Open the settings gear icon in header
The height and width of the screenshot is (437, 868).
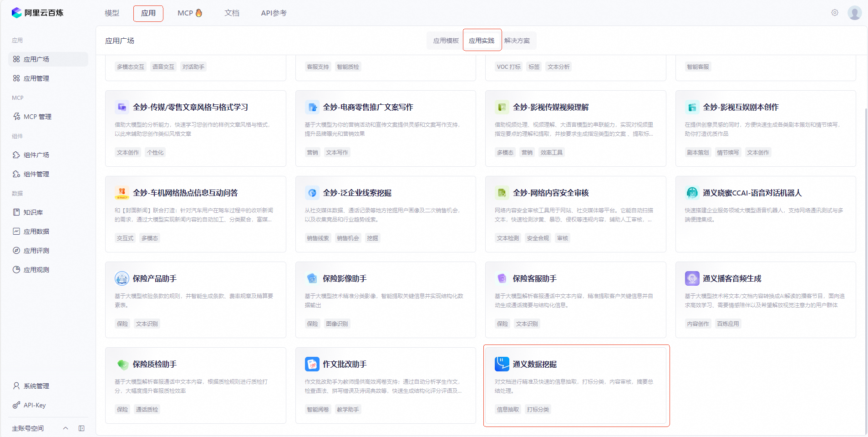(835, 13)
